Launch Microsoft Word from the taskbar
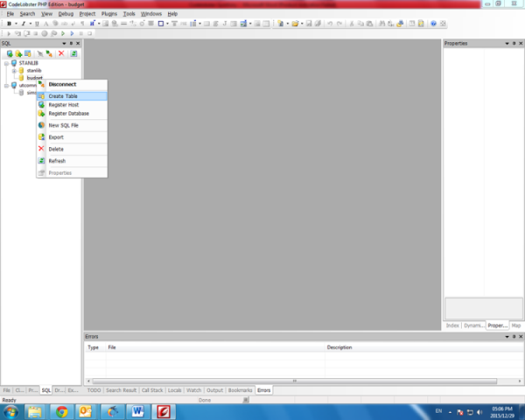525x420 pixels. coord(138,410)
